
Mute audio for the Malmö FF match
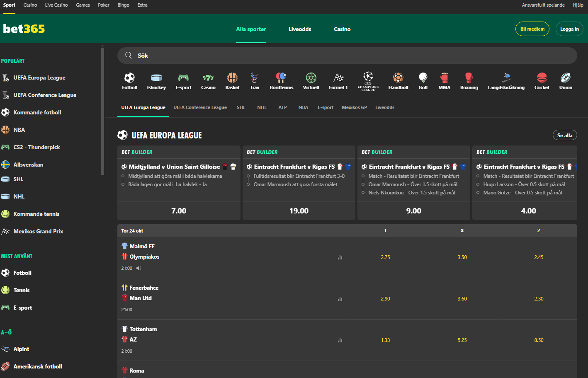pos(138,268)
